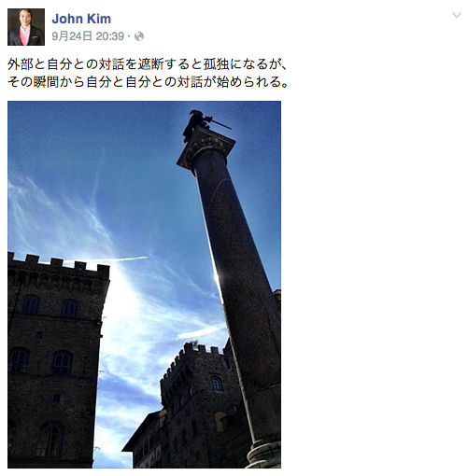468x476 pixels.
Task: Click the globe public audience icon
Action: (x=139, y=36)
